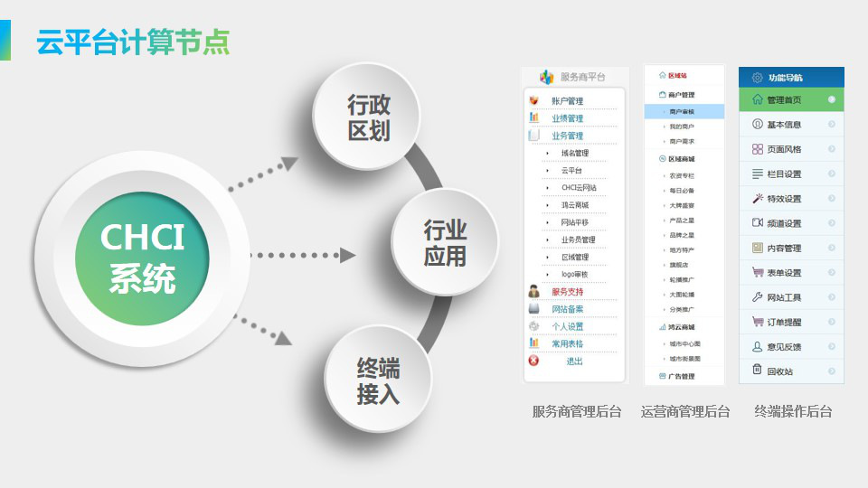Click the shield icon beside 账户管理
The height and width of the screenshot is (488, 868).
pyautogui.click(x=533, y=100)
